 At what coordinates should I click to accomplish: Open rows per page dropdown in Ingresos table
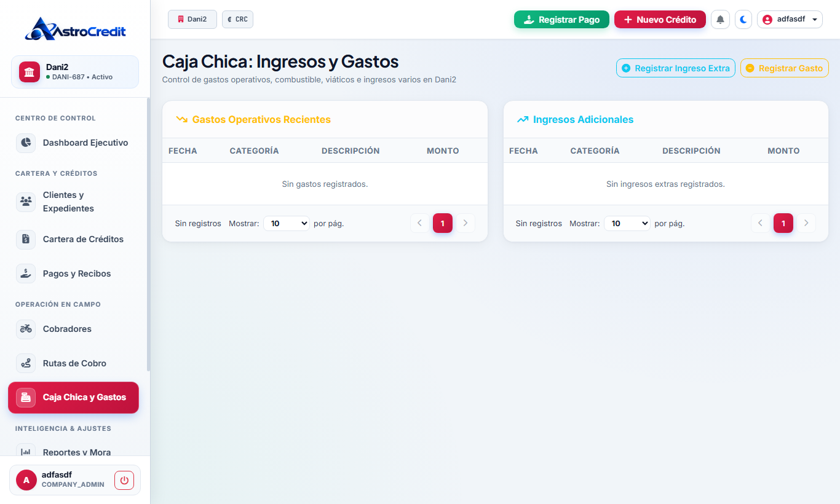click(627, 224)
